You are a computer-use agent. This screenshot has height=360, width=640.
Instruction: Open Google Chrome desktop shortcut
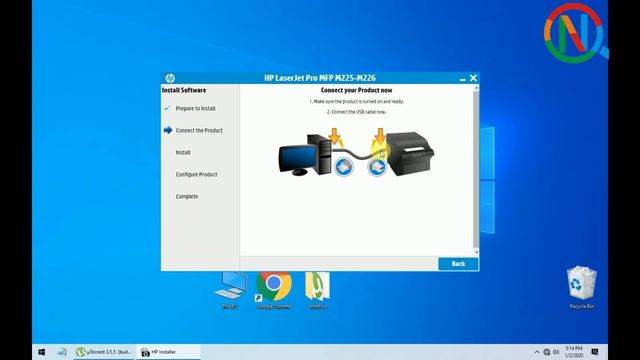(x=273, y=290)
